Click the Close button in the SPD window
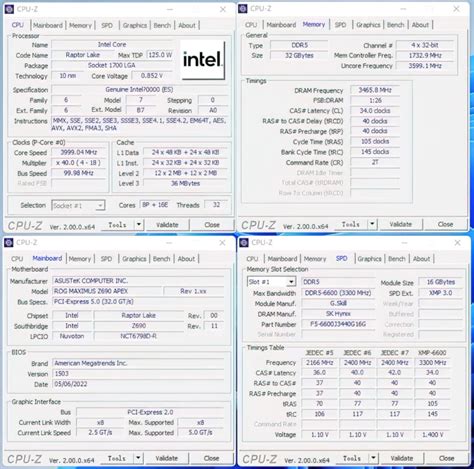 click(446, 458)
